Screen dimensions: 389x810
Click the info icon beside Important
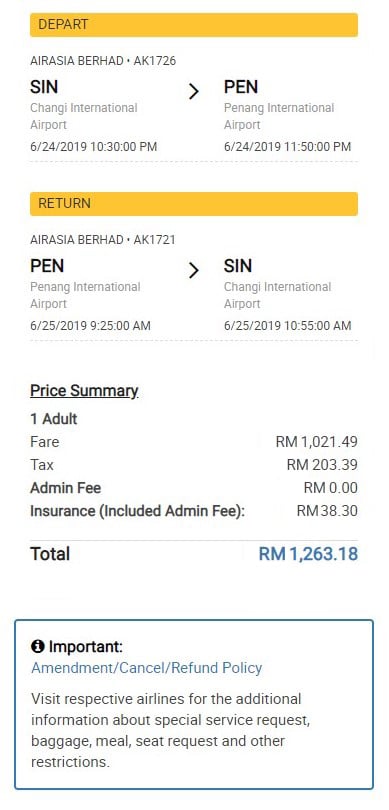[37, 646]
